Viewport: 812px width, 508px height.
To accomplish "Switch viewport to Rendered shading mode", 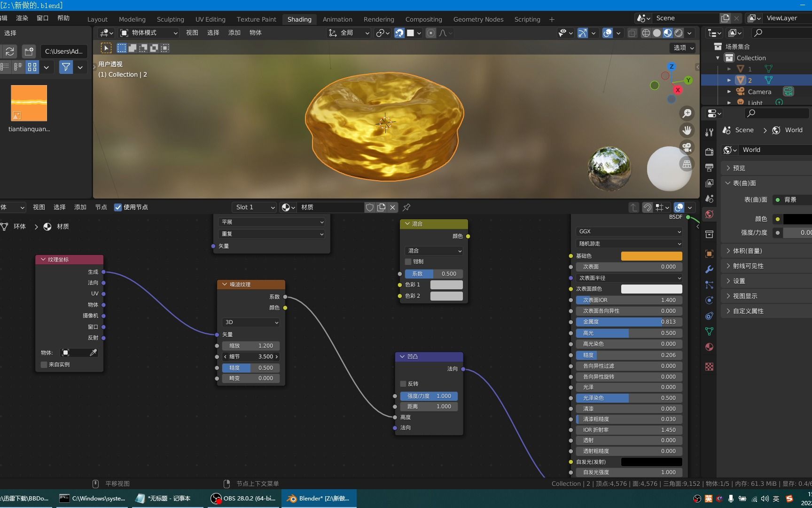I will coord(679,33).
